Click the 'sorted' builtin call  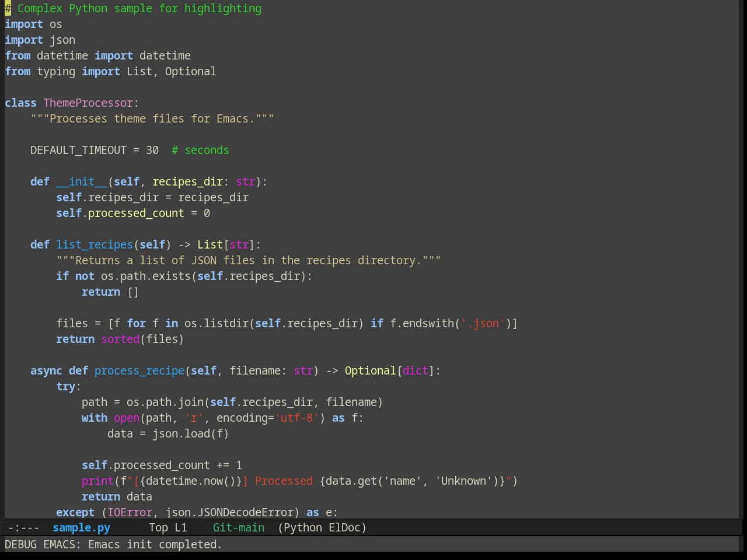pos(120,339)
